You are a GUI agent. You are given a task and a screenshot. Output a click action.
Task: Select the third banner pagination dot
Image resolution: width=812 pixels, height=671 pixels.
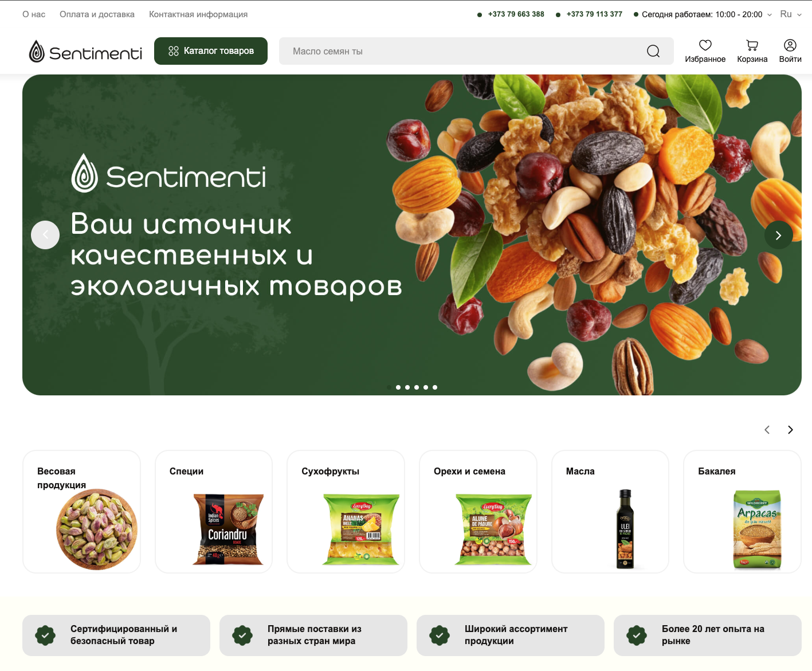[x=407, y=387]
